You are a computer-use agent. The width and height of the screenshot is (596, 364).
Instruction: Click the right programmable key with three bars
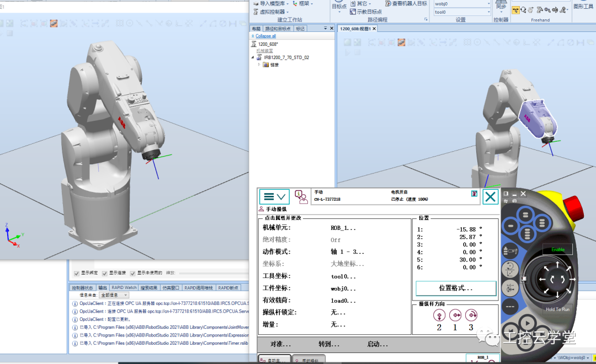point(542,223)
